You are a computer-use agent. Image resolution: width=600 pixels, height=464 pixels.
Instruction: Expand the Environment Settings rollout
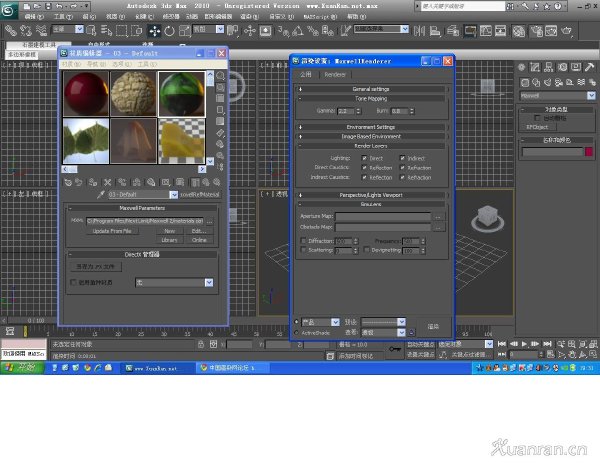pos(371,127)
